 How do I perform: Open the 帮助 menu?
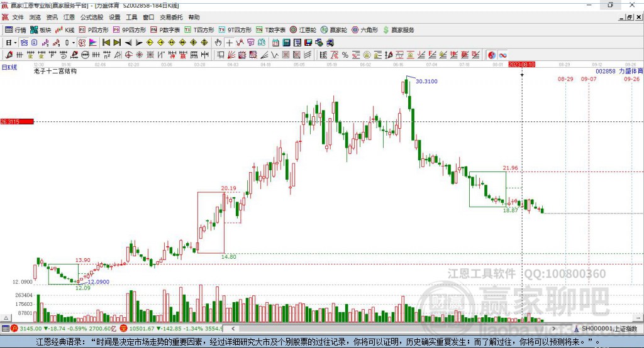click(194, 17)
